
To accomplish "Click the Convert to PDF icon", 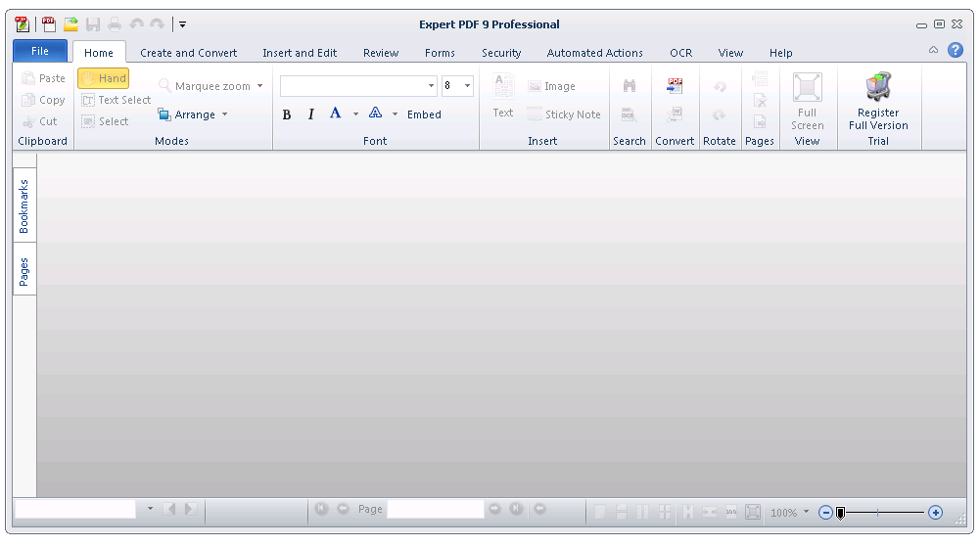I will (x=675, y=85).
